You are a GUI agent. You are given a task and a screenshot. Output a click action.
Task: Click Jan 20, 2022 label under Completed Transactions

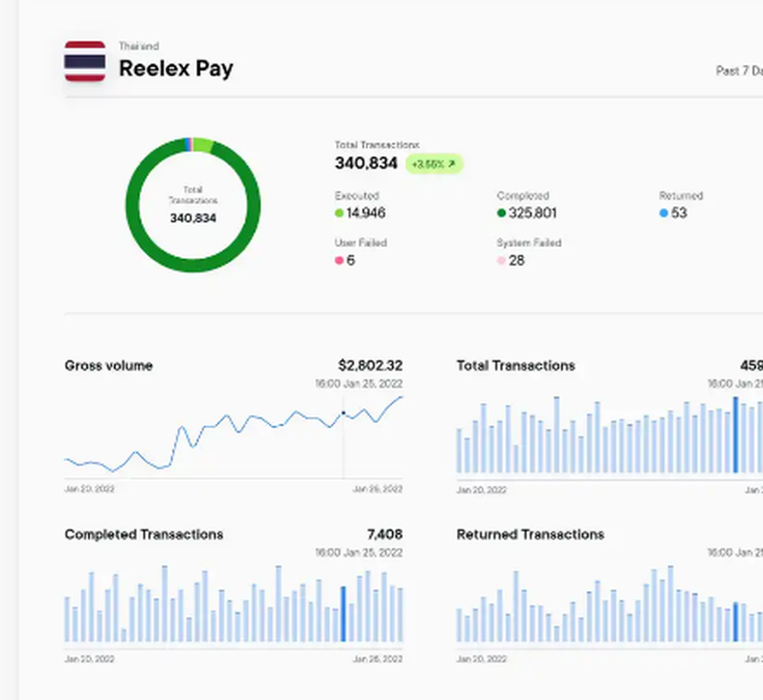pos(89,659)
